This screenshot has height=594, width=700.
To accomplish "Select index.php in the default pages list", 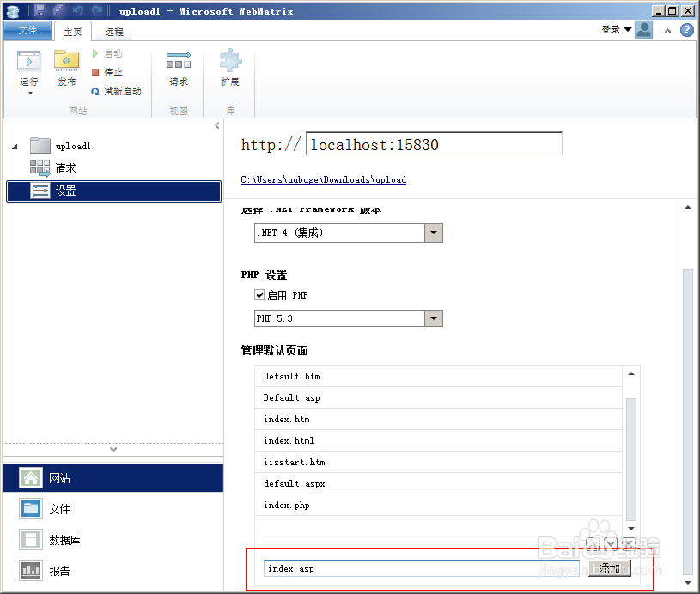I will pos(438,505).
